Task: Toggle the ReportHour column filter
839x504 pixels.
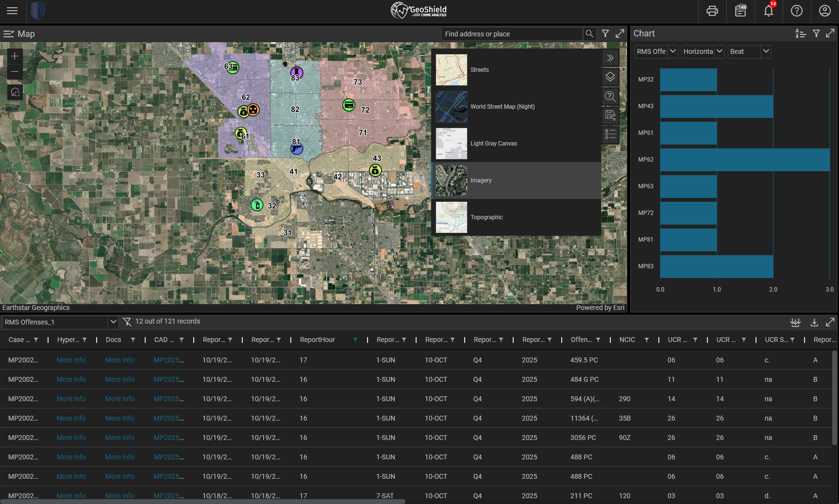Action: click(355, 340)
